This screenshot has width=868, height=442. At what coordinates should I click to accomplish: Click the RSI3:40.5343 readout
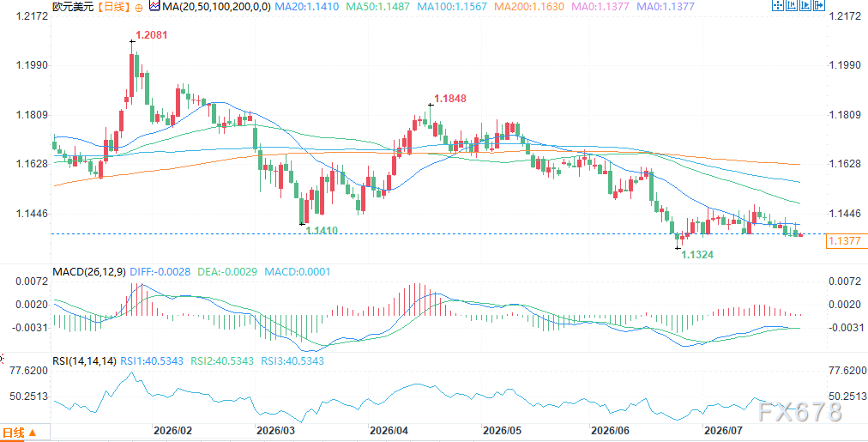pyautogui.click(x=292, y=361)
